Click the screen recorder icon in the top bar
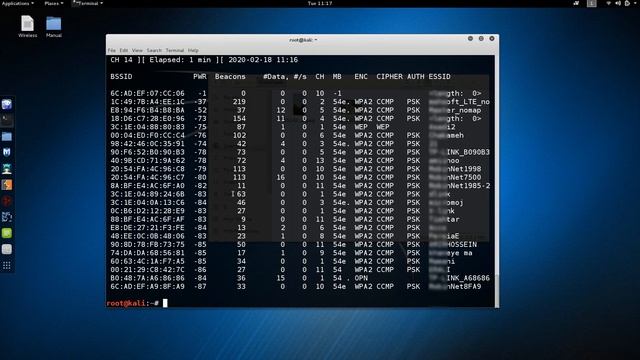The width and height of the screenshot is (640, 360). click(576, 3)
